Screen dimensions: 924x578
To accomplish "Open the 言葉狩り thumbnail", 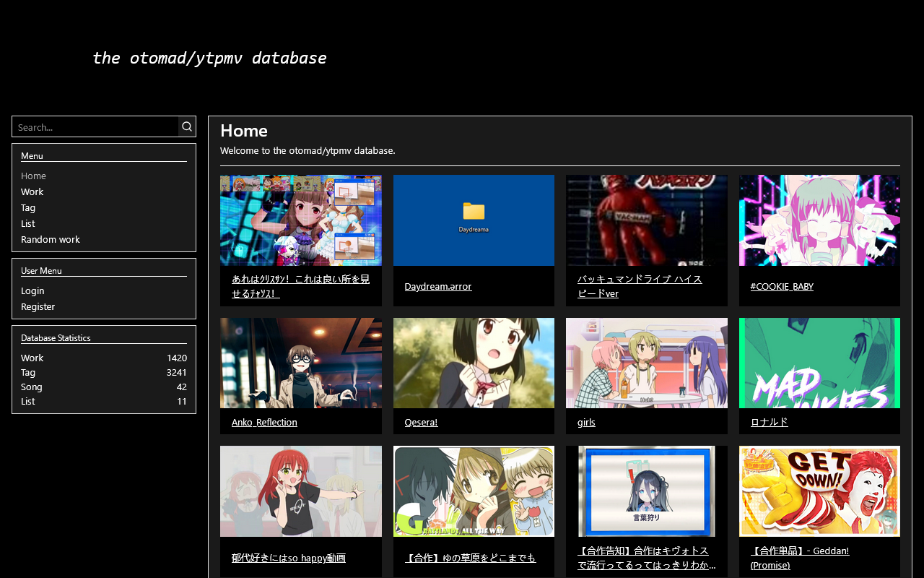I will [x=647, y=491].
